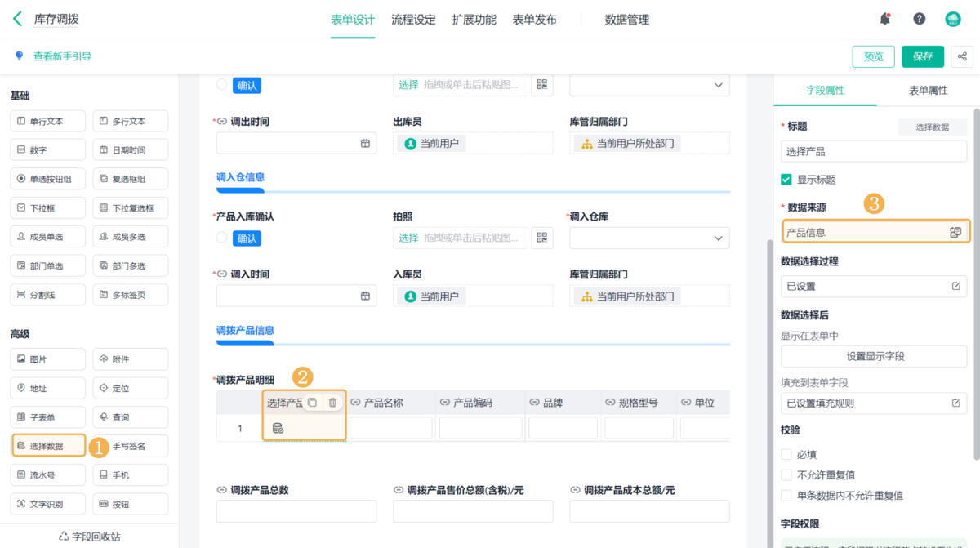
Task: Open the 数据选择过程 edit icon
Action: point(956,287)
